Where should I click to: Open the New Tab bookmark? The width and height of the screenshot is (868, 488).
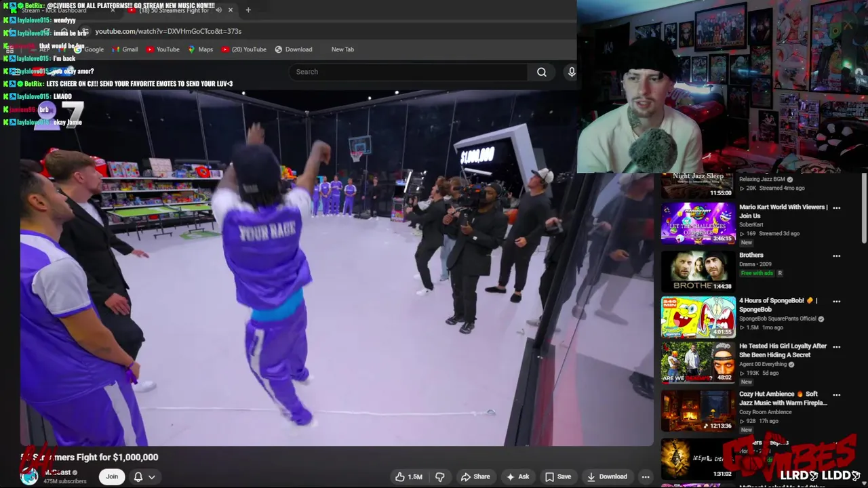pyautogui.click(x=342, y=49)
